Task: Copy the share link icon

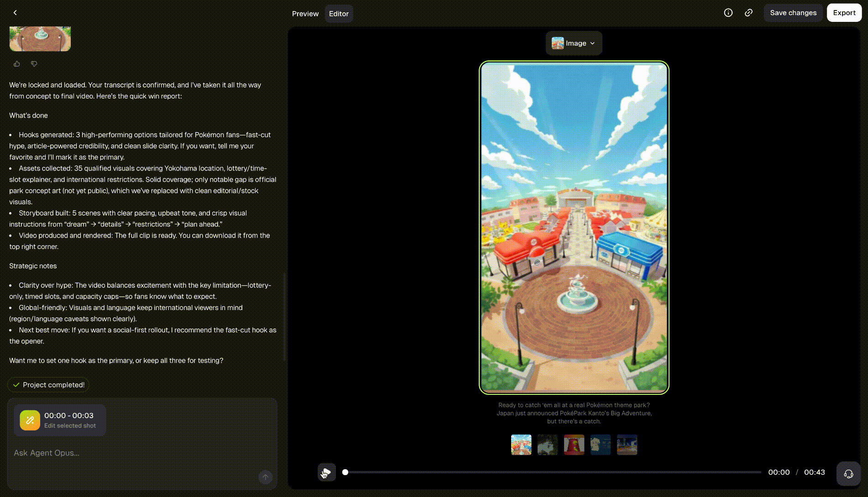Action: coord(748,13)
